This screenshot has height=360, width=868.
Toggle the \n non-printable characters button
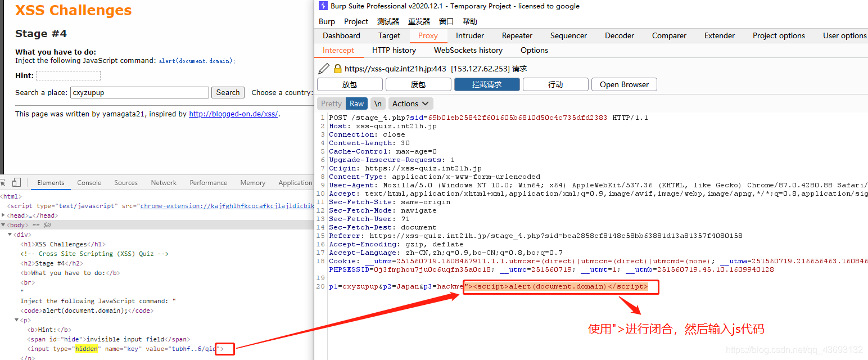click(x=378, y=103)
